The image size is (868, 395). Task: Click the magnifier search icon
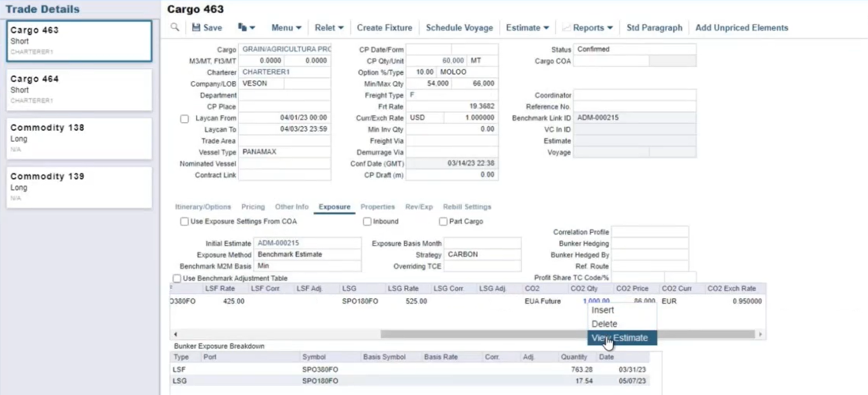[175, 27]
